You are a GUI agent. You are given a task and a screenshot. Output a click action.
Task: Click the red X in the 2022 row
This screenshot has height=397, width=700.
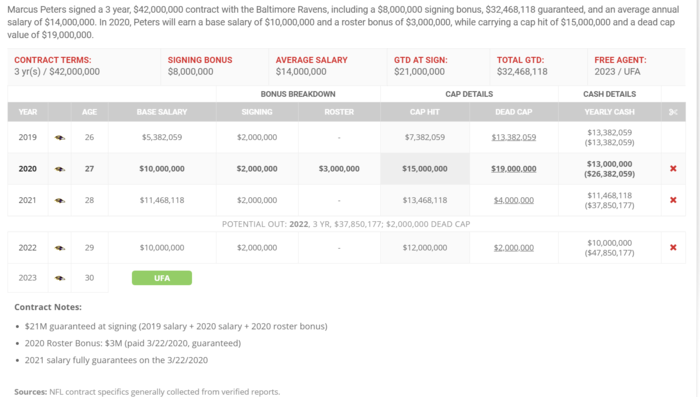[673, 247]
